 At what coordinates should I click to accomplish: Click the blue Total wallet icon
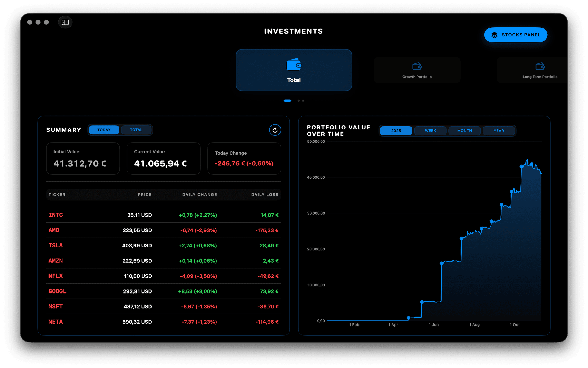coord(294,64)
